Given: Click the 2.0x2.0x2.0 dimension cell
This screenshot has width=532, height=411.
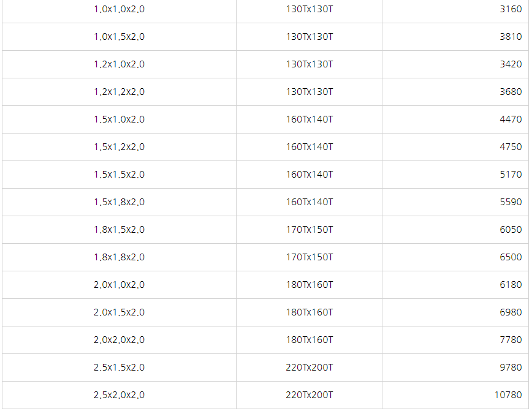Looking at the screenshot, I should click(x=119, y=340).
